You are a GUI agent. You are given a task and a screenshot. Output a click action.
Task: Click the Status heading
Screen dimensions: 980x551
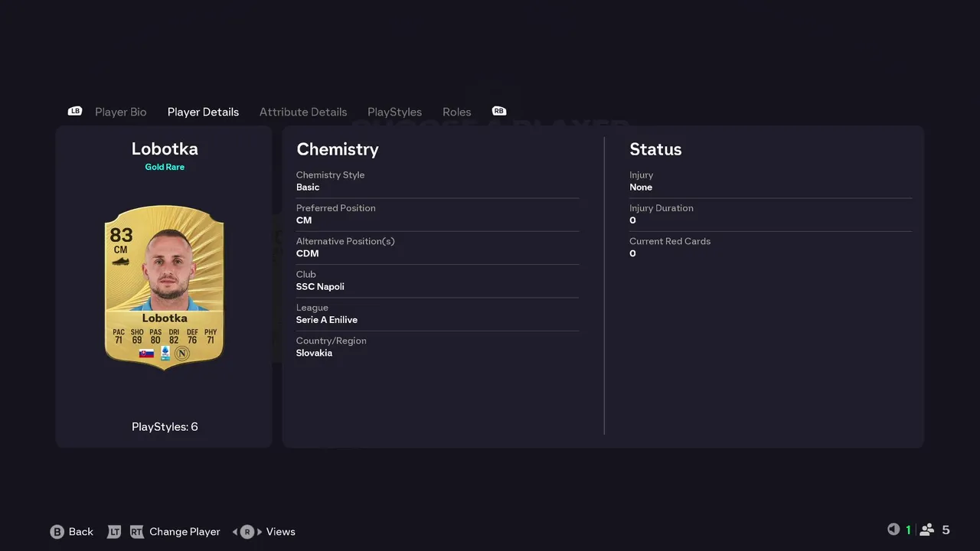point(655,149)
